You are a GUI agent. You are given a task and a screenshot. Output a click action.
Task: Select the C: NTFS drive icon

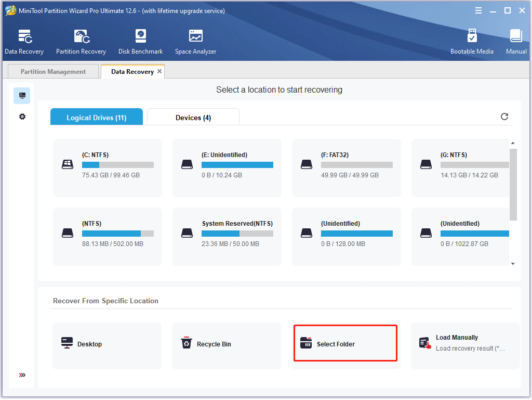(68, 164)
